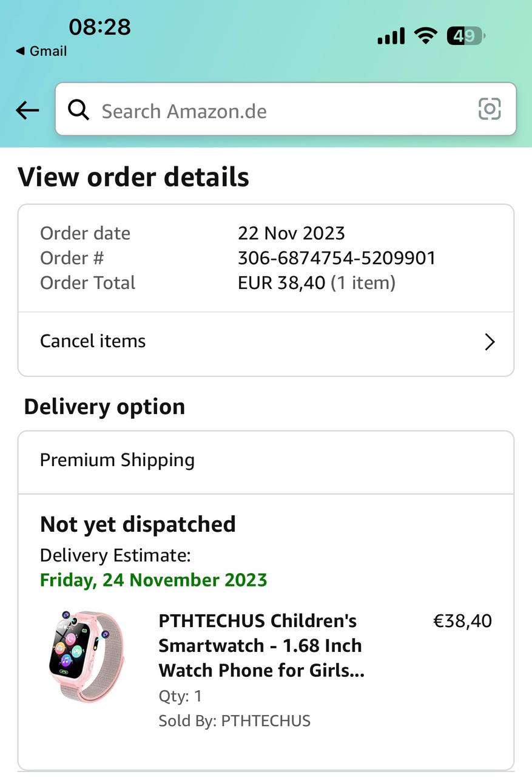Image resolution: width=532 pixels, height=777 pixels.
Task: Tap the cellular signal bars icon
Action: (x=391, y=36)
